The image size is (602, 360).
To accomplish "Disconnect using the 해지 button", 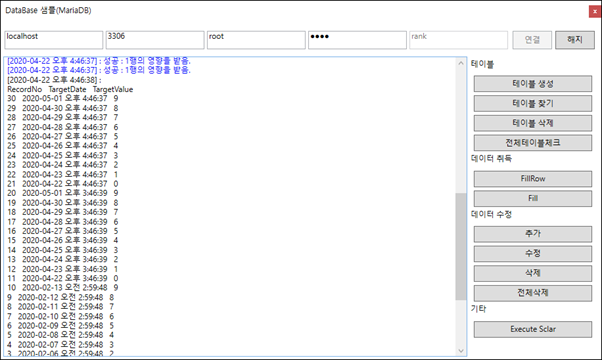I will [574, 40].
